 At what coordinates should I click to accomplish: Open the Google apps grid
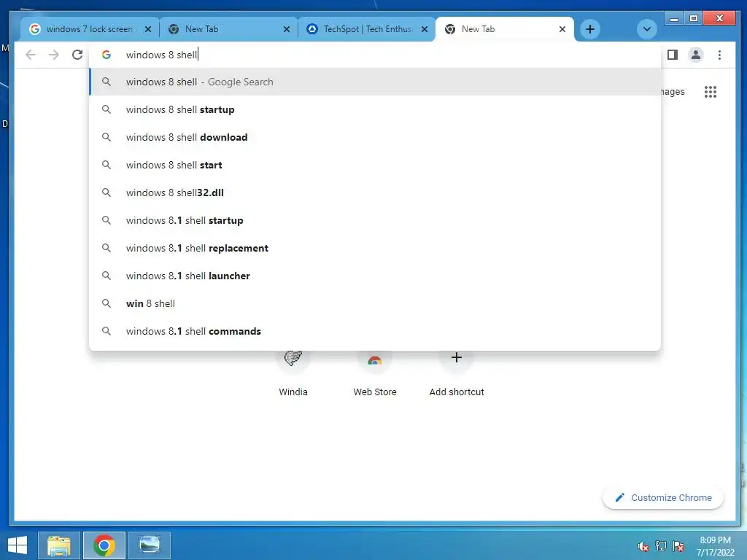pos(711,91)
